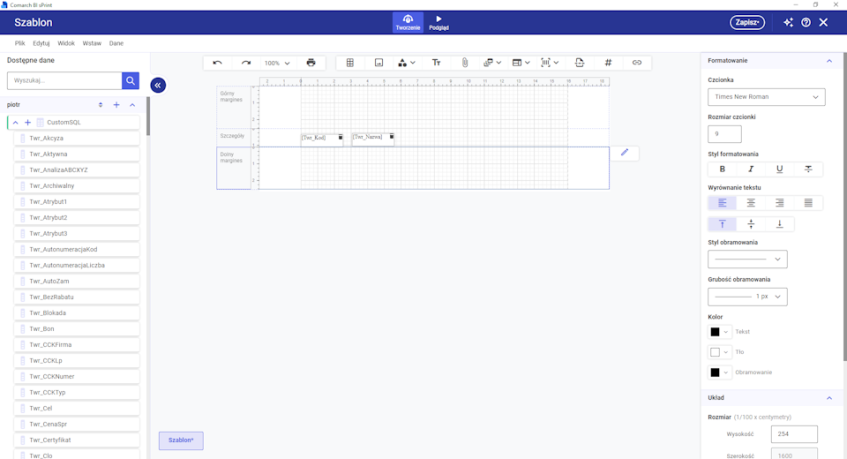Open the Tekst color swatch
Screen dimensions: 847x459
pyautogui.click(x=719, y=332)
